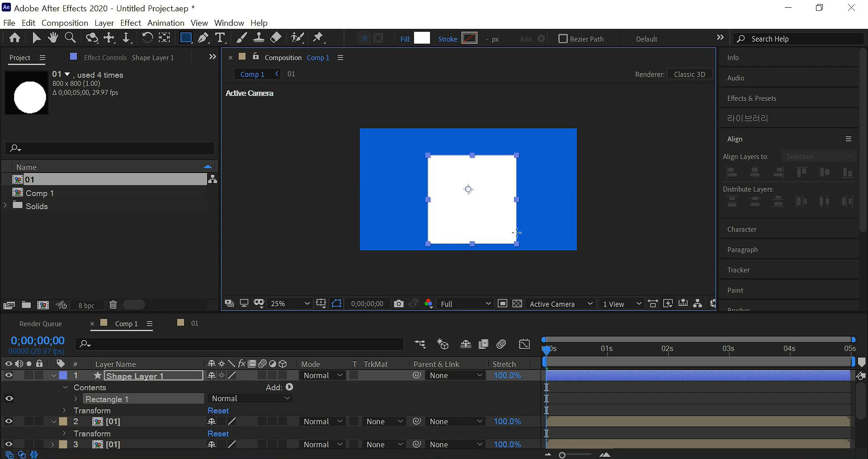
Task: Toggle the toggle mask and shape path visibility
Action: pos(336,304)
